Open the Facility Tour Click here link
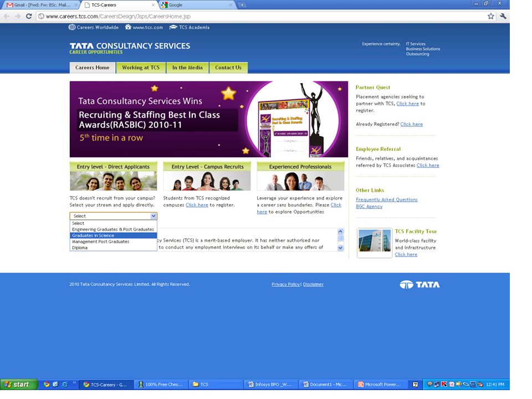 pyautogui.click(x=406, y=254)
